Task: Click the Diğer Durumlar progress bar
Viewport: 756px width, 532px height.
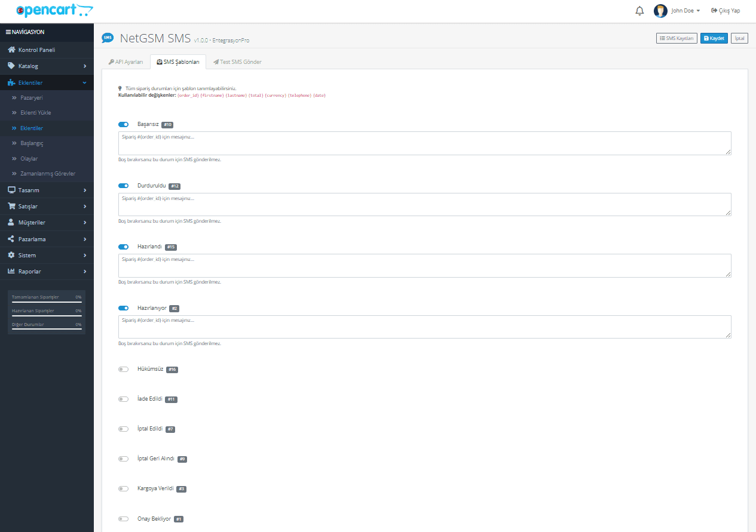Action: click(x=47, y=329)
